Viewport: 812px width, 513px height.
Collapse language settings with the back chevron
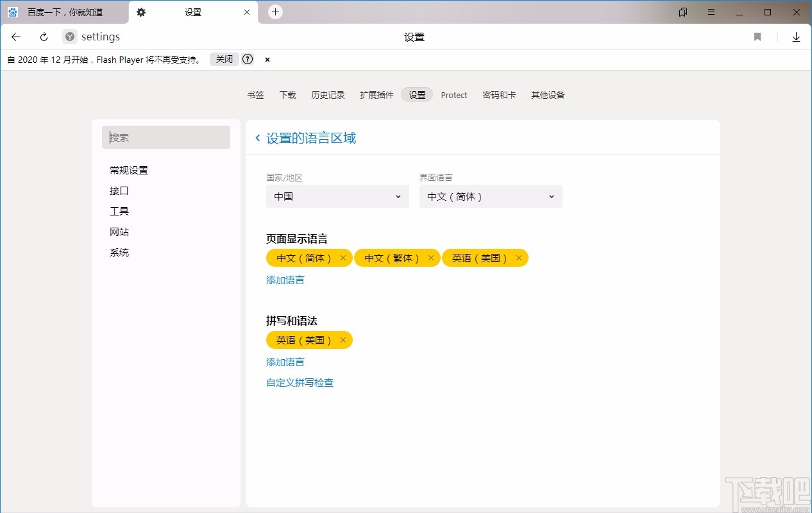(x=257, y=137)
